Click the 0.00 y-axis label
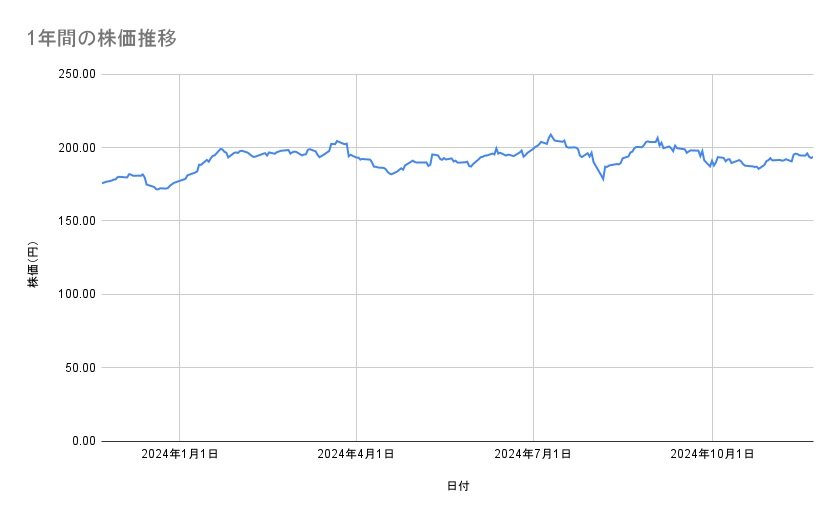839x519 pixels. pos(82,441)
